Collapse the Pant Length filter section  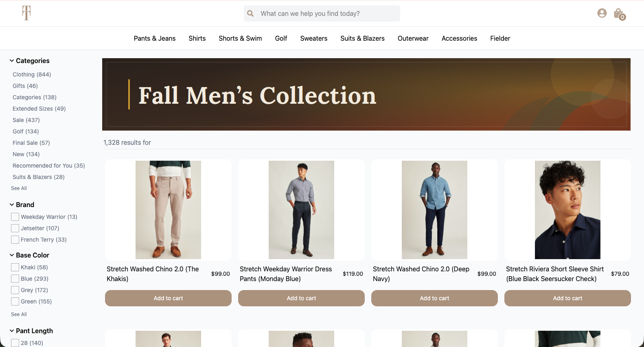click(x=12, y=331)
